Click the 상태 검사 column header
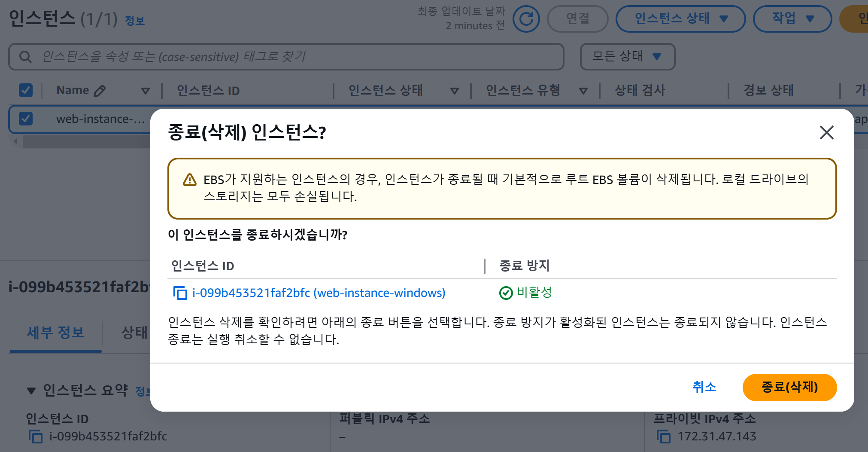 pos(640,91)
